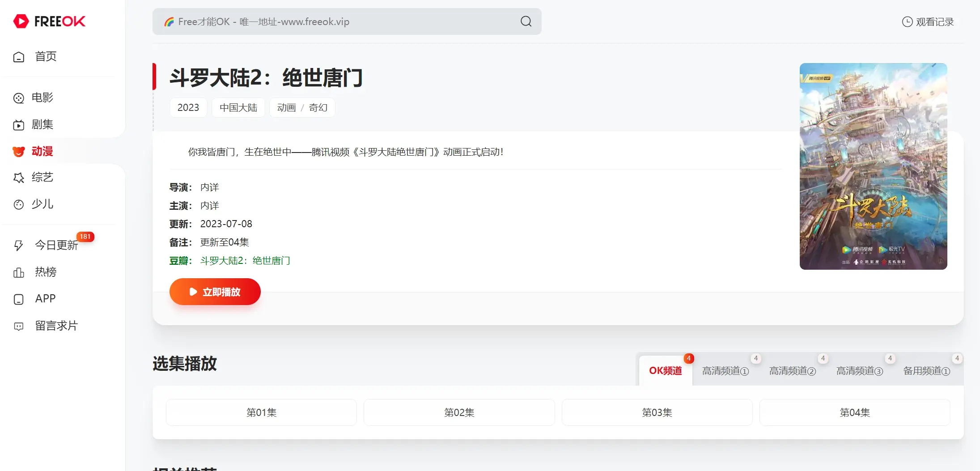Click the 选集播放 heading
Image resolution: width=980 pixels, height=471 pixels.
[185, 364]
